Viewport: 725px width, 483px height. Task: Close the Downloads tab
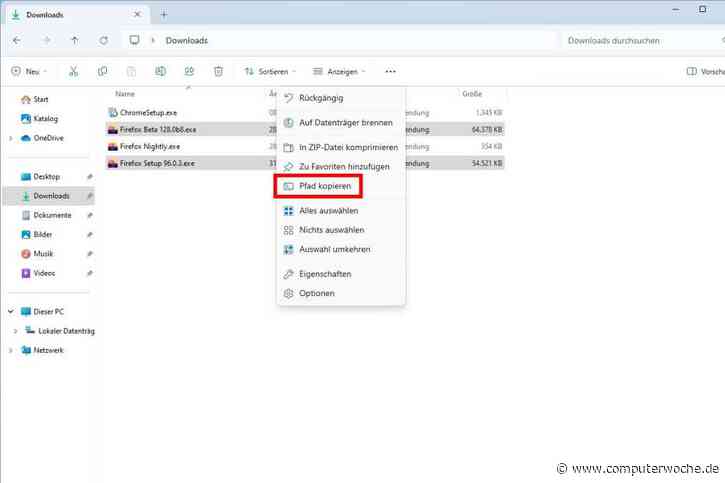(x=137, y=15)
